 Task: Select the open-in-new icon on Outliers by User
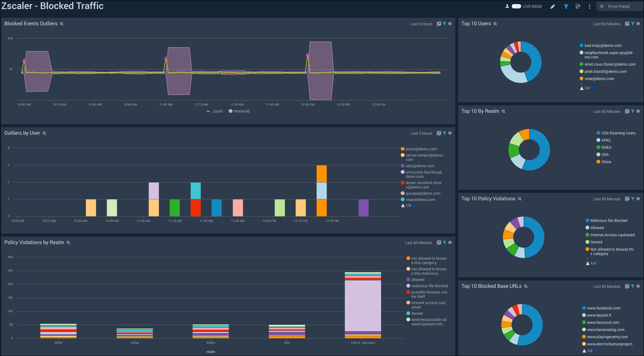point(439,133)
